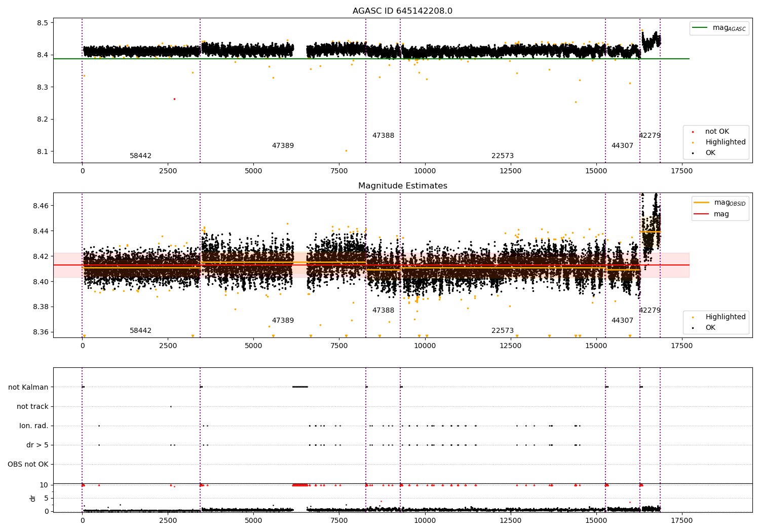Viewport: 760px width, 532px height.
Task: Click OBSID label 44307 in Magnitude Estimates plot
Action: coord(622,321)
